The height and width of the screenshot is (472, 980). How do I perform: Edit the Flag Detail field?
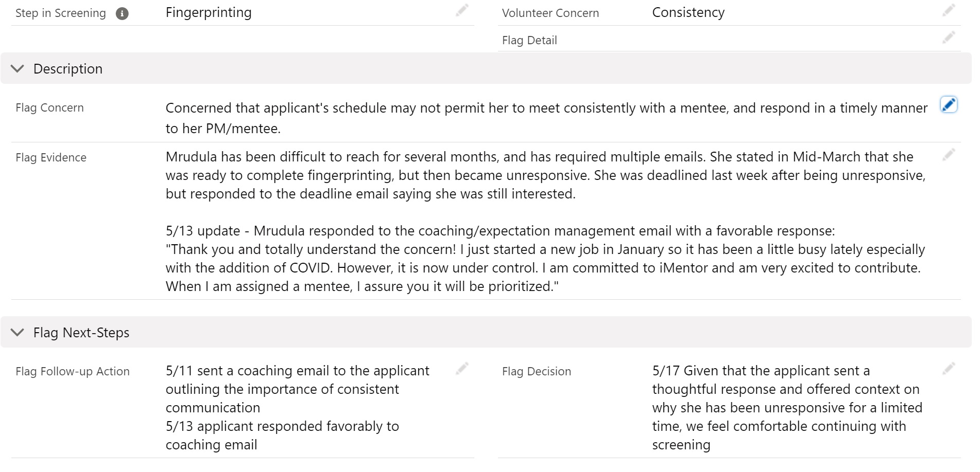tap(948, 38)
